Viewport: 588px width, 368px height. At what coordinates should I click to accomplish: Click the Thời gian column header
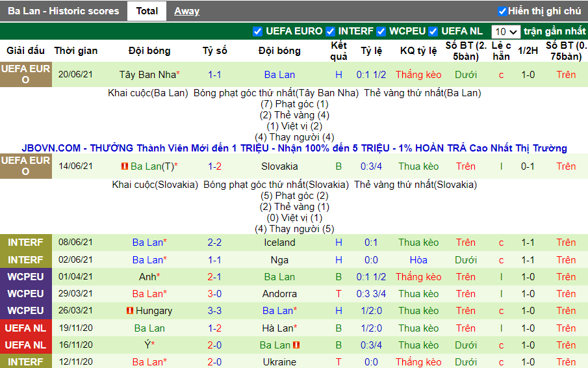pos(76,51)
